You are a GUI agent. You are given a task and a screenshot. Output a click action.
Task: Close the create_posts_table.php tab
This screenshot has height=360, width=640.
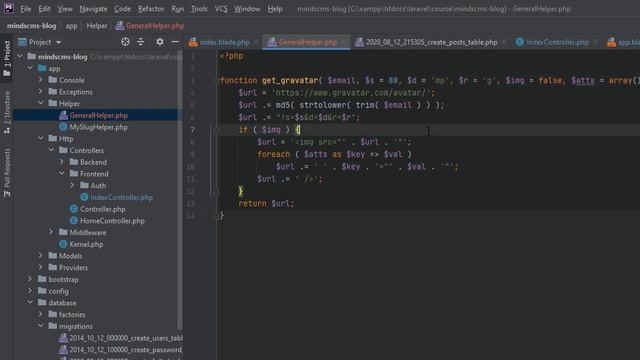click(504, 42)
